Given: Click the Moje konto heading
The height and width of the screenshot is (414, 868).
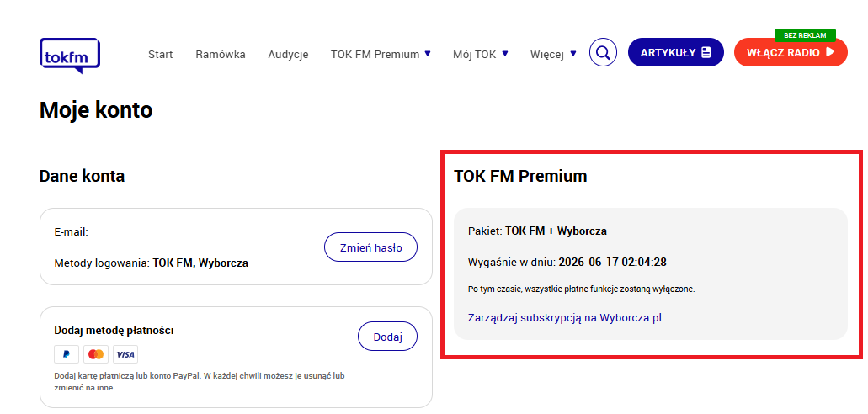Looking at the screenshot, I should [x=96, y=110].
